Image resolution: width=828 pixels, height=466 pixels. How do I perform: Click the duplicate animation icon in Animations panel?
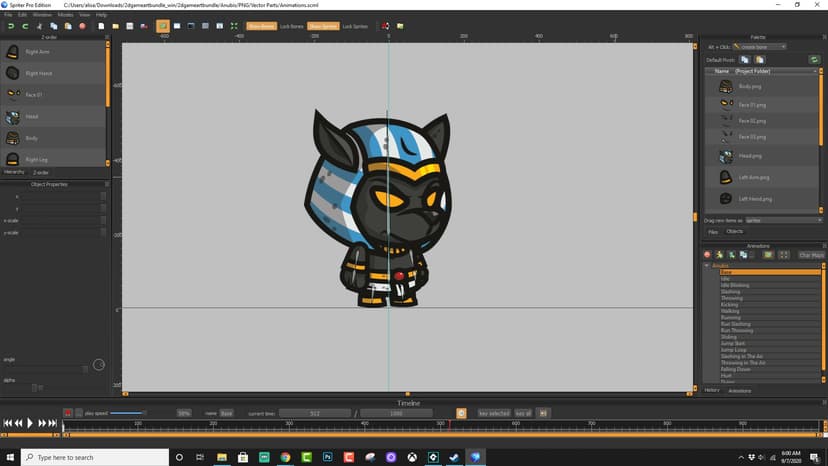[744, 255]
